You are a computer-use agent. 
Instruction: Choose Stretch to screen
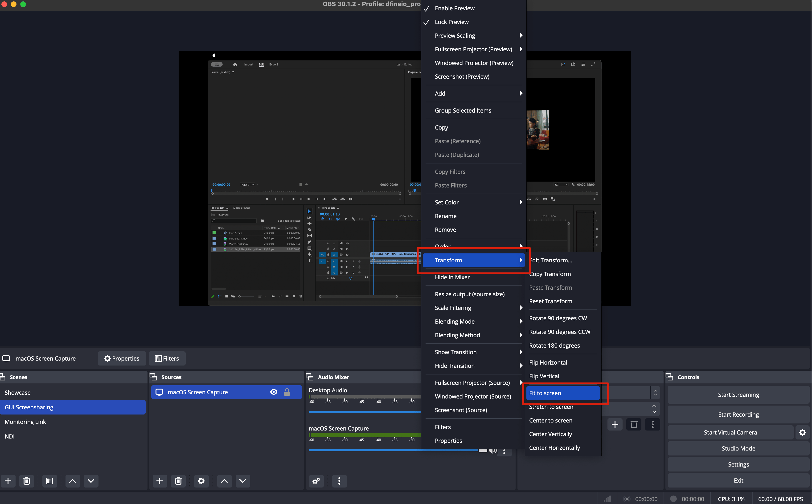(x=563, y=407)
